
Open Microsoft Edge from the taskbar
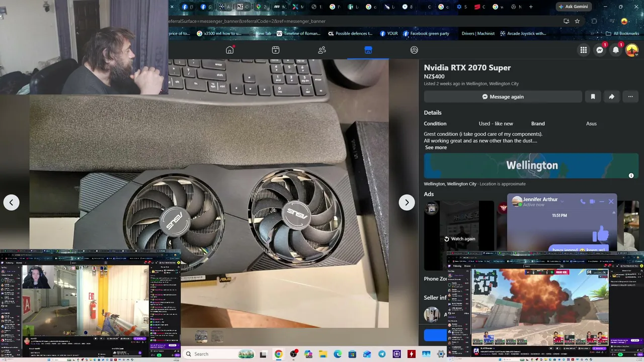[x=338, y=354]
